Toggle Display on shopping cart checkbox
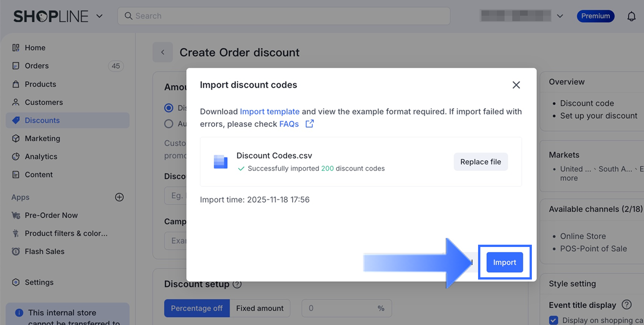Image resolution: width=644 pixels, height=325 pixels. pos(553,320)
